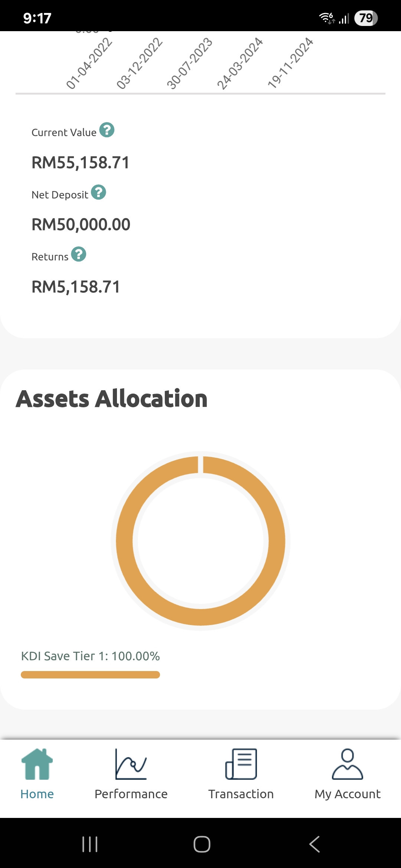Open the My Account person icon
Screen dimensions: 401x868
click(348, 764)
